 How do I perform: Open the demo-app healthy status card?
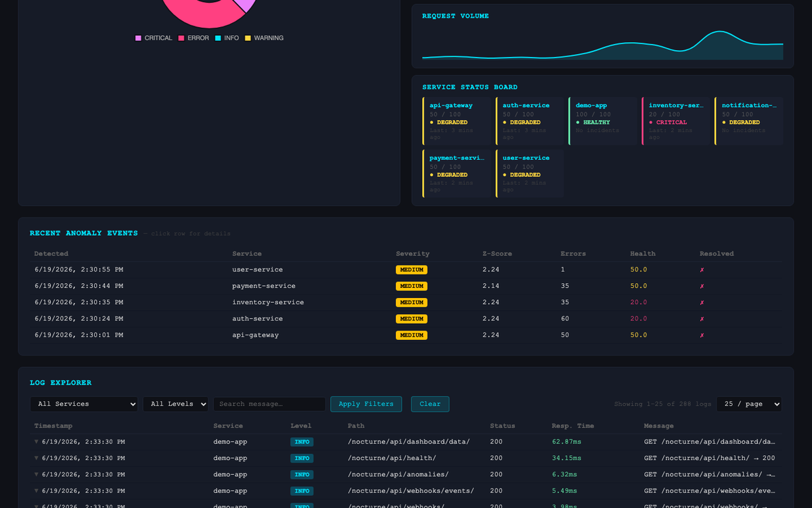pos(603,121)
